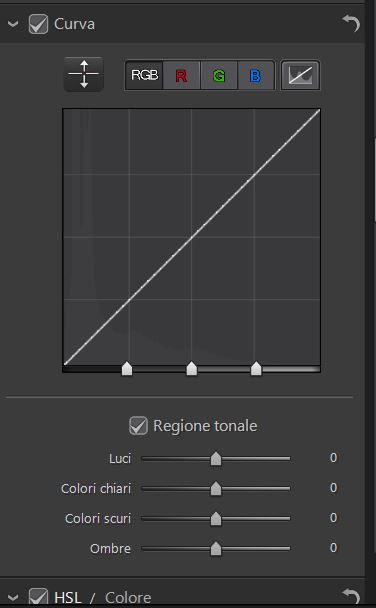Disable the Curva checkbox
This screenshot has width=376, height=608.
(38, 24)
